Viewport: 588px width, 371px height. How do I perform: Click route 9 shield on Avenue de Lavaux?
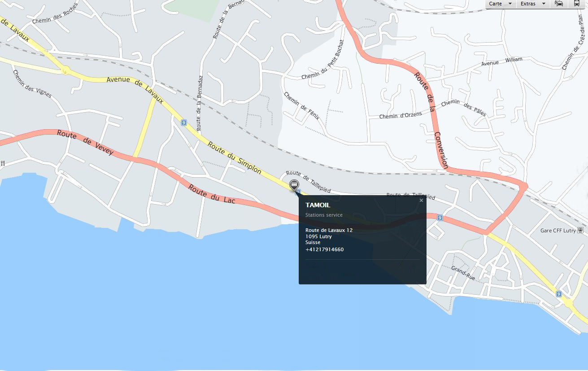point(184,122)
